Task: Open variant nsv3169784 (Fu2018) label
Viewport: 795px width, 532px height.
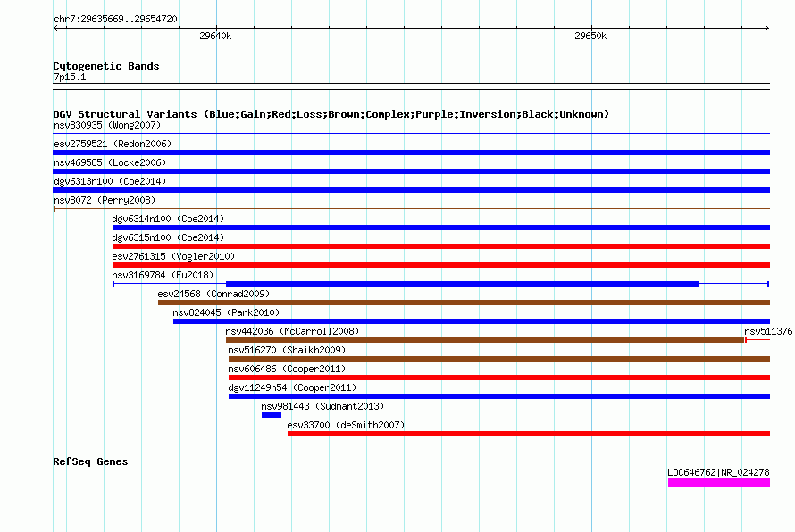Action: (x=163, y=275)
